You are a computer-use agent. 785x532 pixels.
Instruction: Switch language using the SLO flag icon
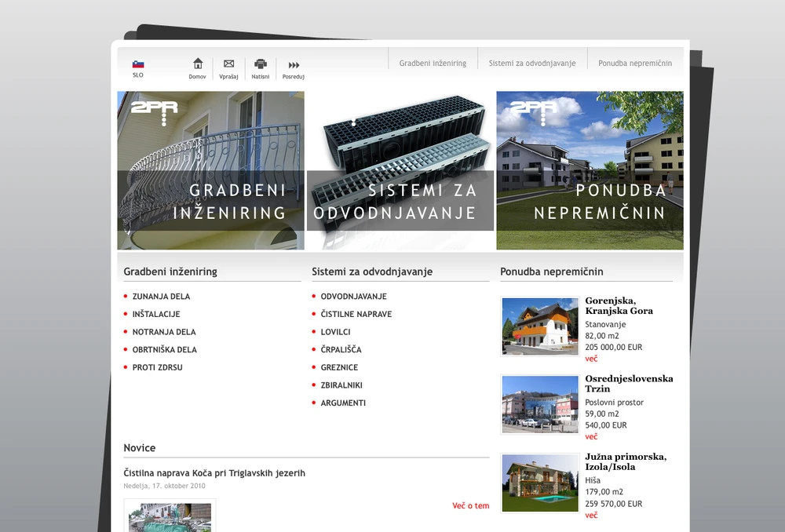(x=138, y=62)
